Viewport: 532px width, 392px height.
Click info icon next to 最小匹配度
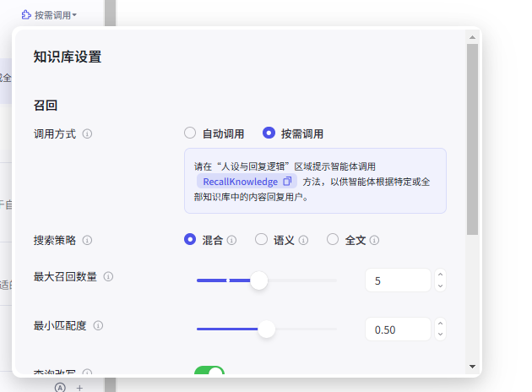[x=98, y=325]
